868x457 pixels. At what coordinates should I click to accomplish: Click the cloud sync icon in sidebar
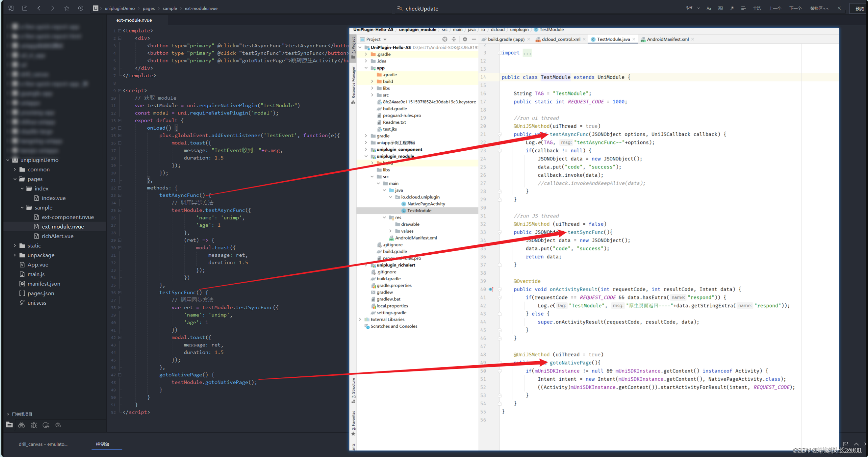(x=58, y=425)
